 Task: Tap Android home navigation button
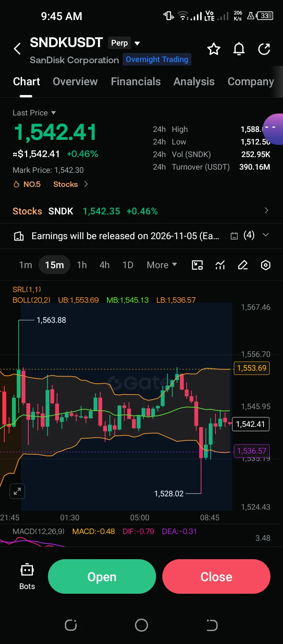coord(141,625)
